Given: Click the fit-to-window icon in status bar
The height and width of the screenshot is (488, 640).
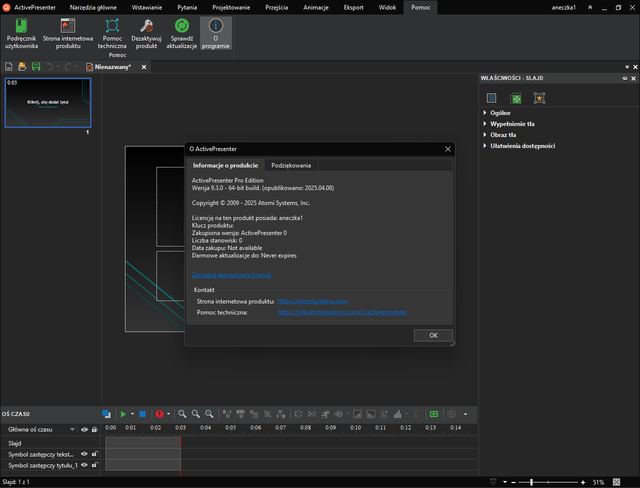Looking at the screenshot, I should [x=616, y=482].
